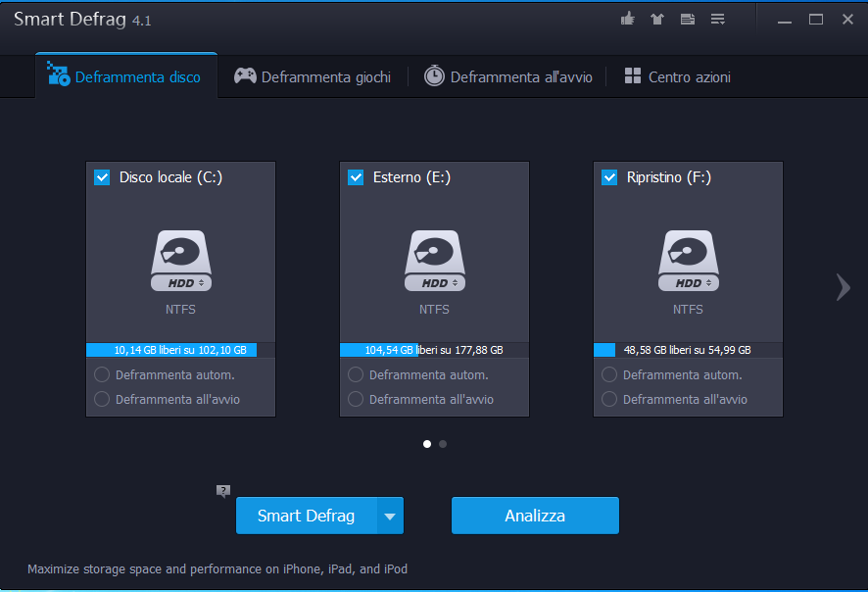The width and height of the screenshot is (868, 592).
Task: Enable Deframmenta all'avvio for Esterno (E:)
Action: pos(356,399)
